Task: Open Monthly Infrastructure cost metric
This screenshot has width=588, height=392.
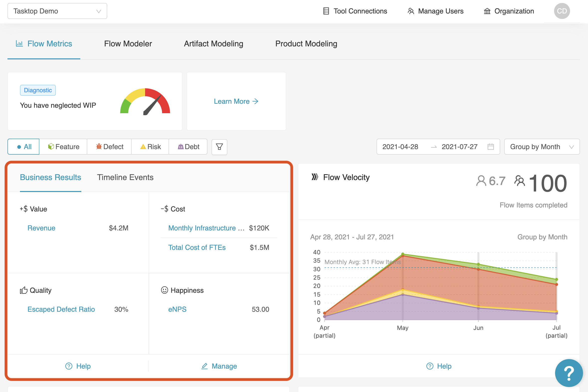Action: click(206, 228)
